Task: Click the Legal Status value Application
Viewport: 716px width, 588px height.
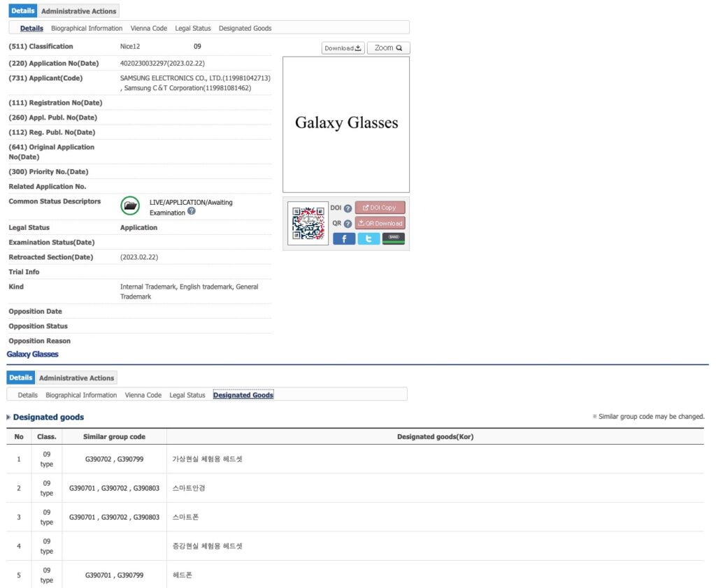Action: point(139,228)
